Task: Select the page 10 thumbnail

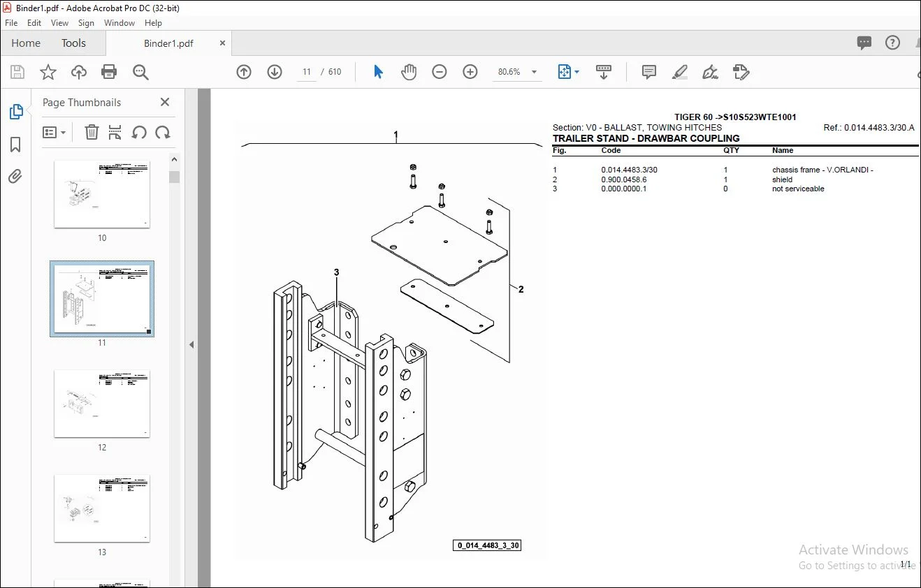Action: 102,194
